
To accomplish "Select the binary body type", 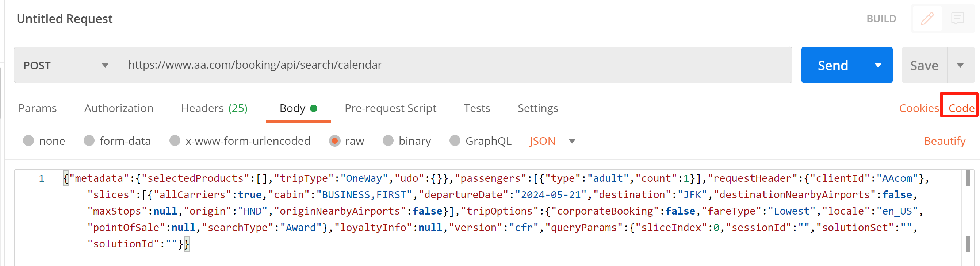I will tap(388, 141).
